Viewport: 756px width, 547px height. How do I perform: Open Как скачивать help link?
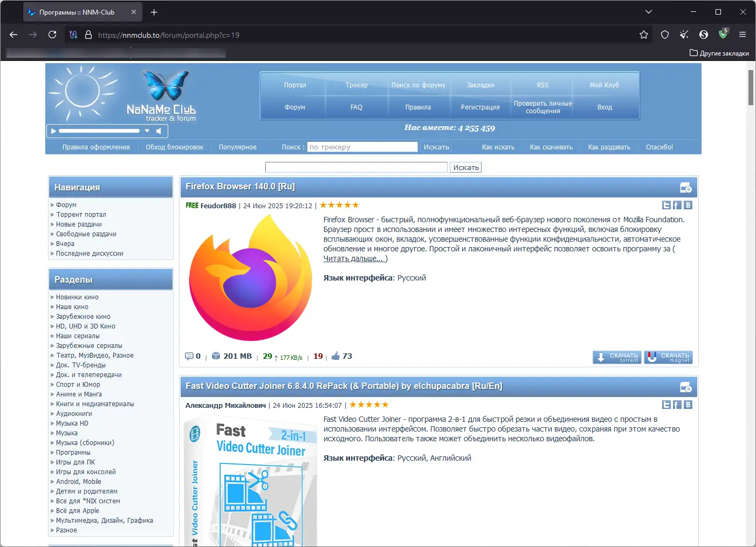pyautogui.click(x=551, y=147)
